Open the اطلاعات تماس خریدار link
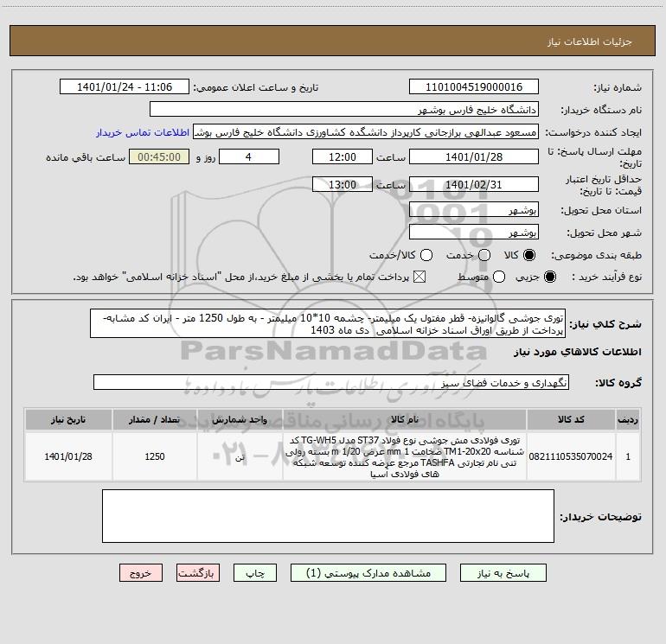This screenshot has width=666, height=644. [x=143, y=132]
